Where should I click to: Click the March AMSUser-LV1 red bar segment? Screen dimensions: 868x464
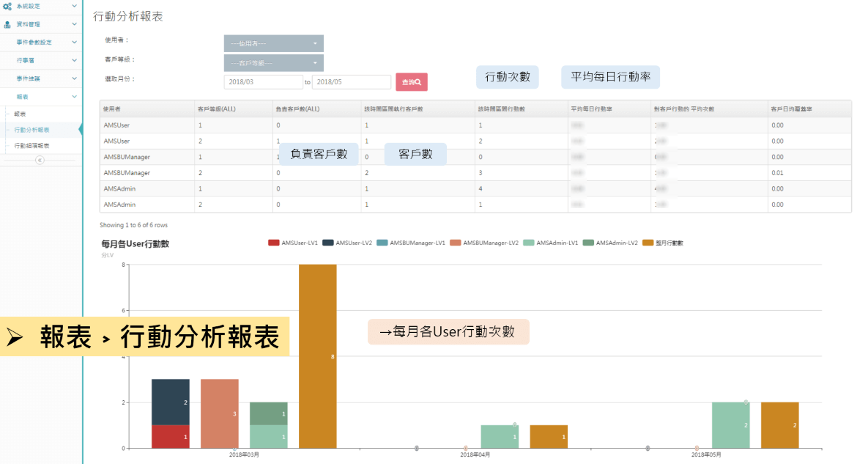[171, 437]
